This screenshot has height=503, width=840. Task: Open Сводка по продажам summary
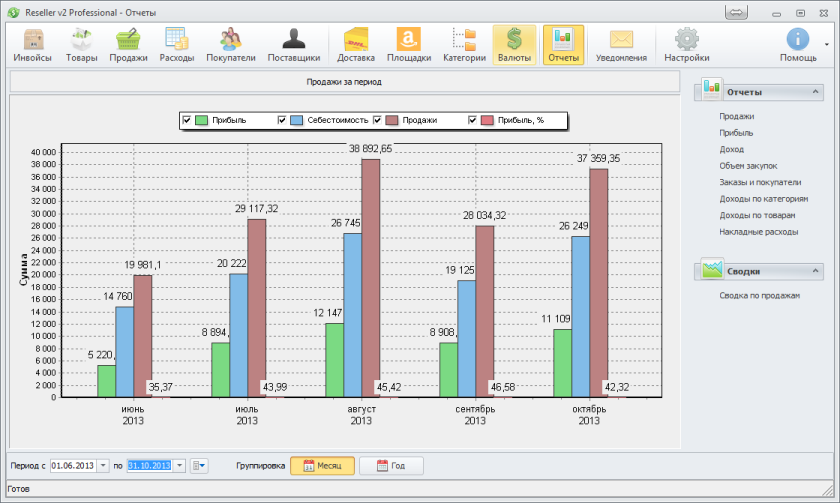(x=759, y=296)
